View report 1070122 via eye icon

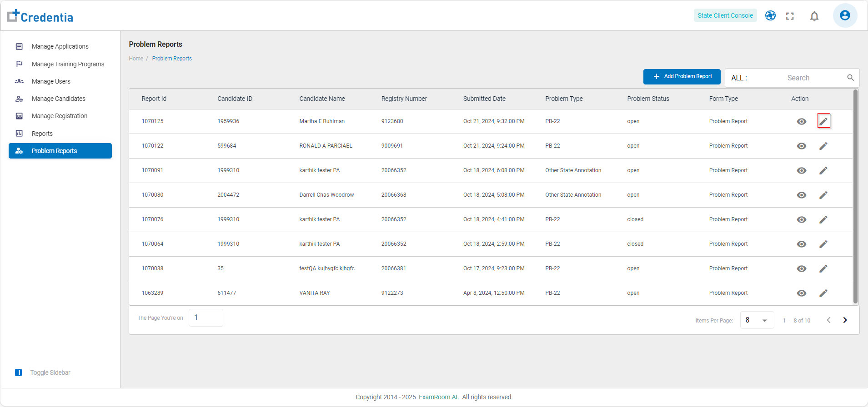pyautogui.click(x=802, y=146)
